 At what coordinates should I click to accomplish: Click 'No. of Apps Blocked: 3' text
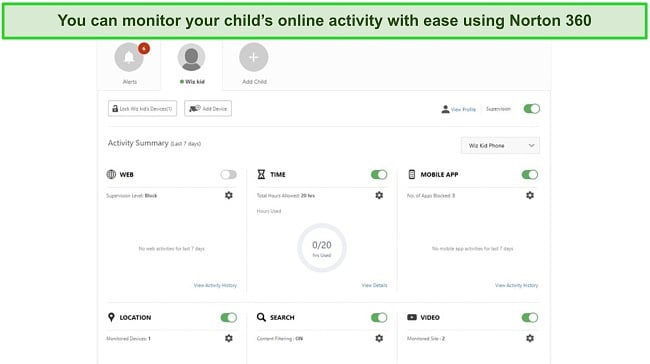click(x=431, y=196)
